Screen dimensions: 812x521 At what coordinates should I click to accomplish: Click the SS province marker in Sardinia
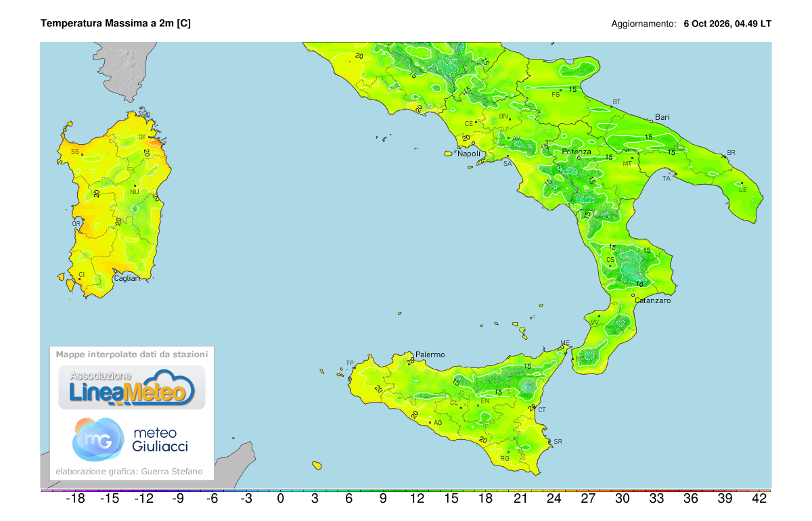click(x=75, y=152)
